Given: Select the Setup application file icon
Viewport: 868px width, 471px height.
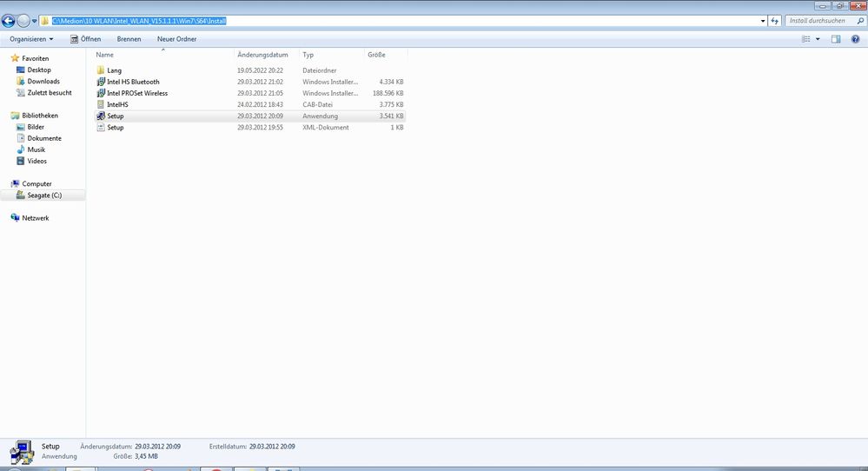Looking at the screenshot, I should pyautogui.click(x=101, y=116).
